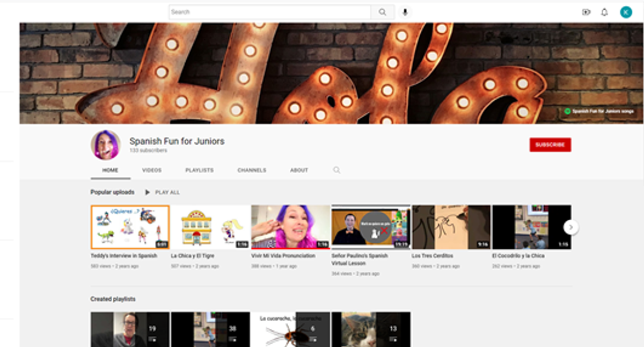Select the About tab

tap(299, 170)
